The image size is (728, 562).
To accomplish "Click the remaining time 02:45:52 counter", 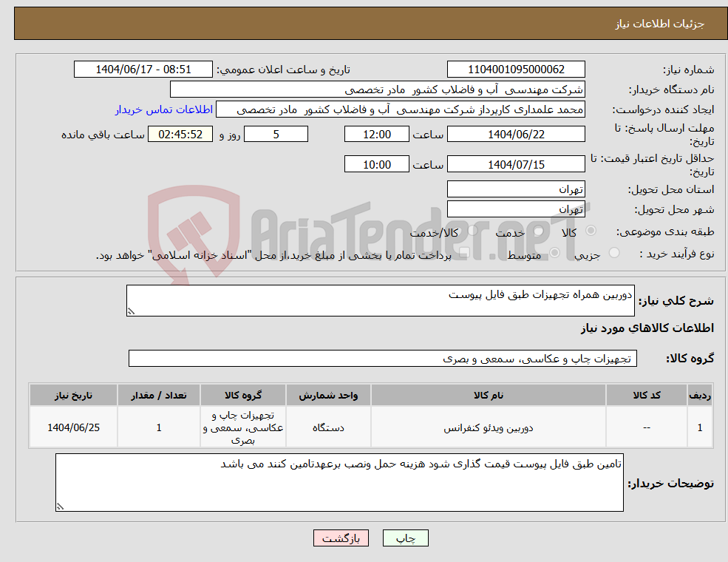I will (x=180, y=134).
